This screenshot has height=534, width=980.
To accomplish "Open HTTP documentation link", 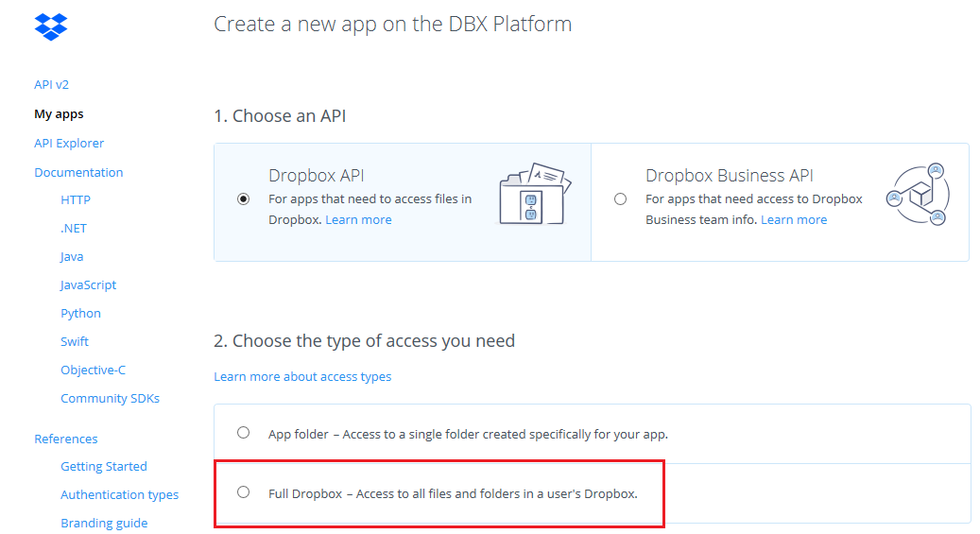I will 76,200.
